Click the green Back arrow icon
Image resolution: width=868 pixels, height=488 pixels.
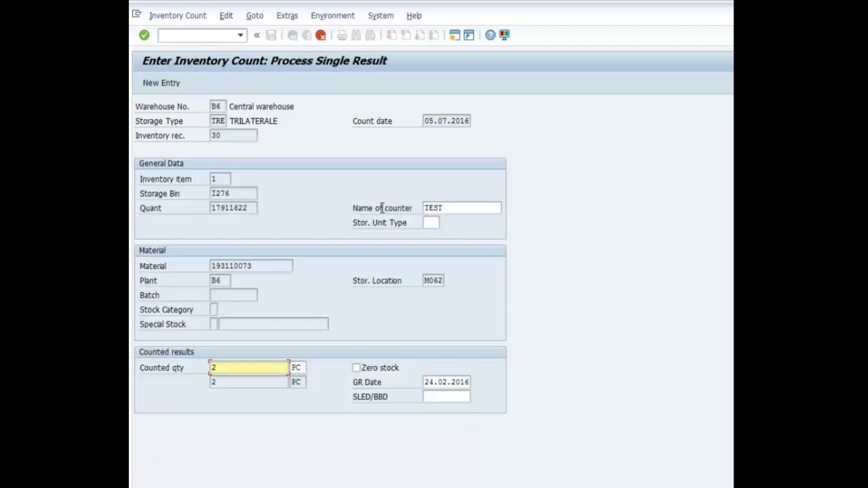[x=292, y=35]
